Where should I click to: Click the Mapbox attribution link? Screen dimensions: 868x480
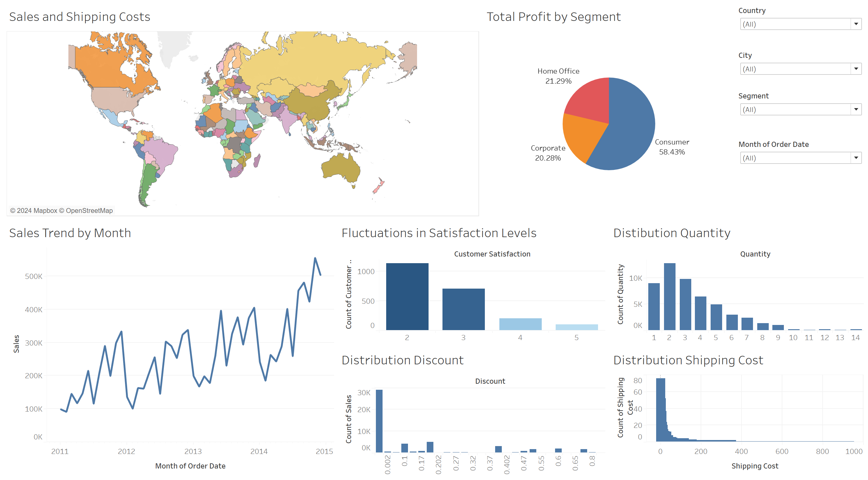coord(45,211)
